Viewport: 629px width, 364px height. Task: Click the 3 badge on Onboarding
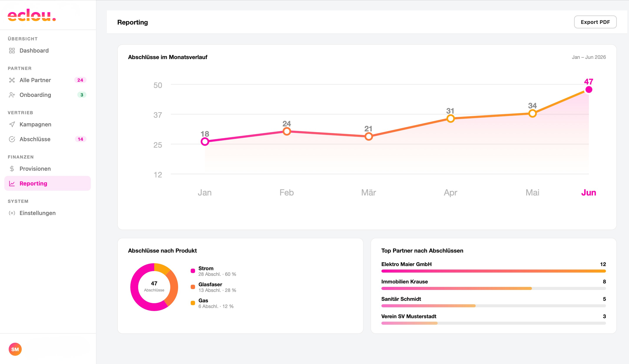82,95
